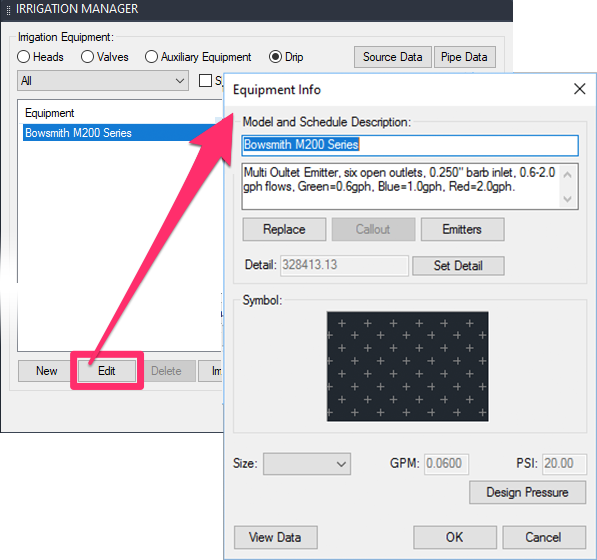Click the Edit button

[107, 371]
